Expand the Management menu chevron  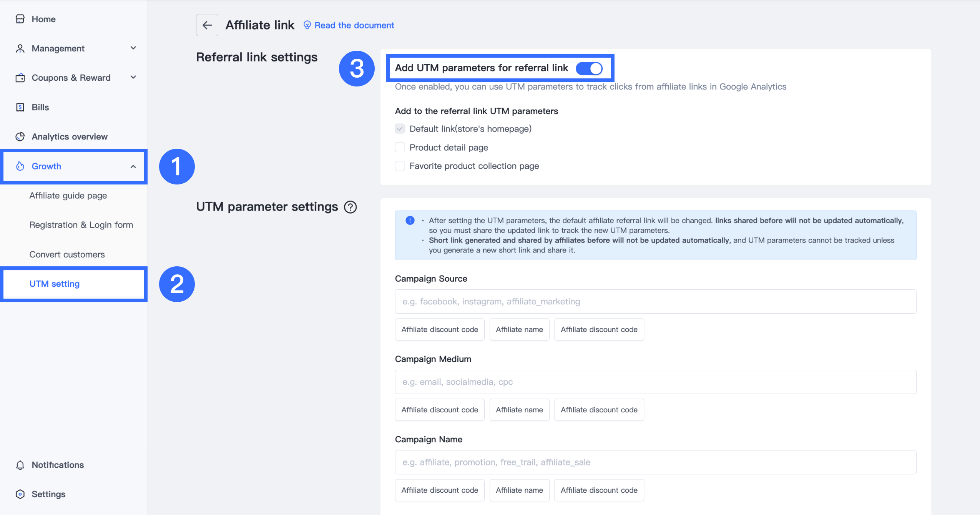tap(133, 48)
